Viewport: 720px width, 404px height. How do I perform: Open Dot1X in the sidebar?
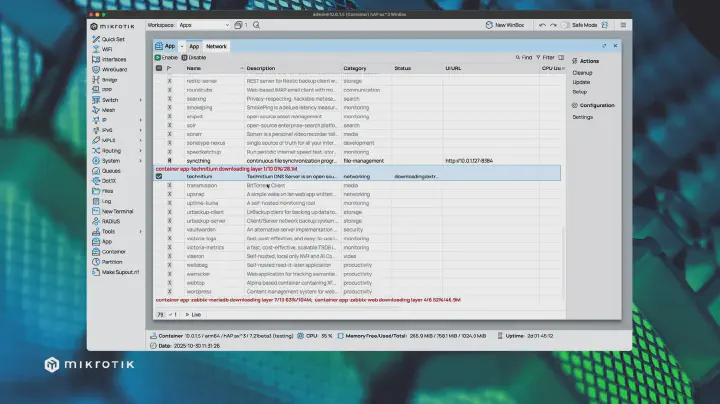pyautogui.click(x=104, y=180)
